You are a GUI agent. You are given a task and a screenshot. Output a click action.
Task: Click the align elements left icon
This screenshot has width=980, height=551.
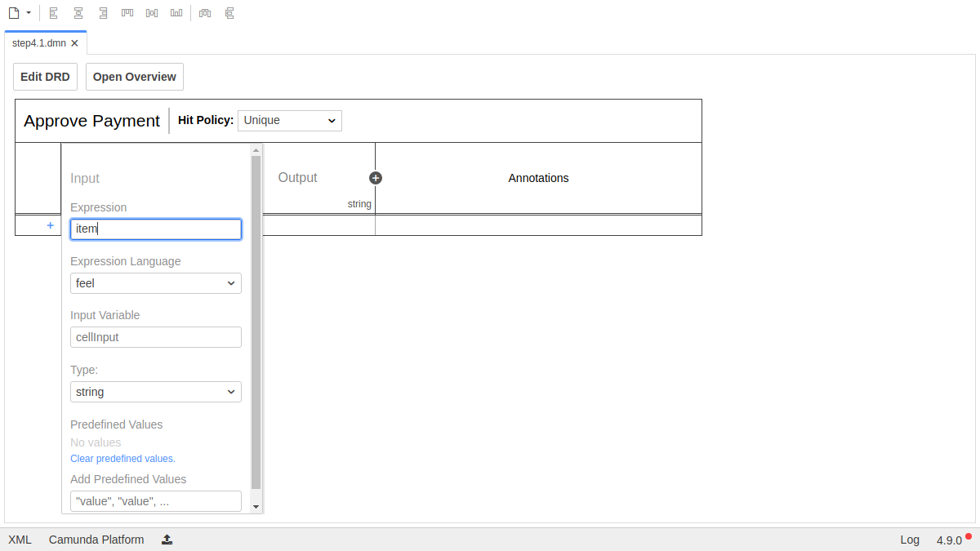click(x=54, y=13)
